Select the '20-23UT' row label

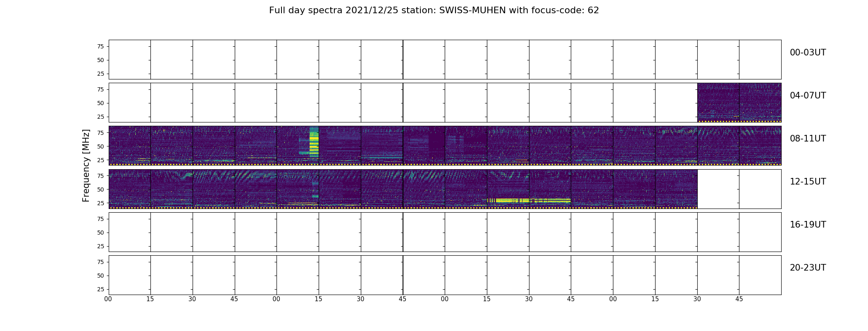808,268
